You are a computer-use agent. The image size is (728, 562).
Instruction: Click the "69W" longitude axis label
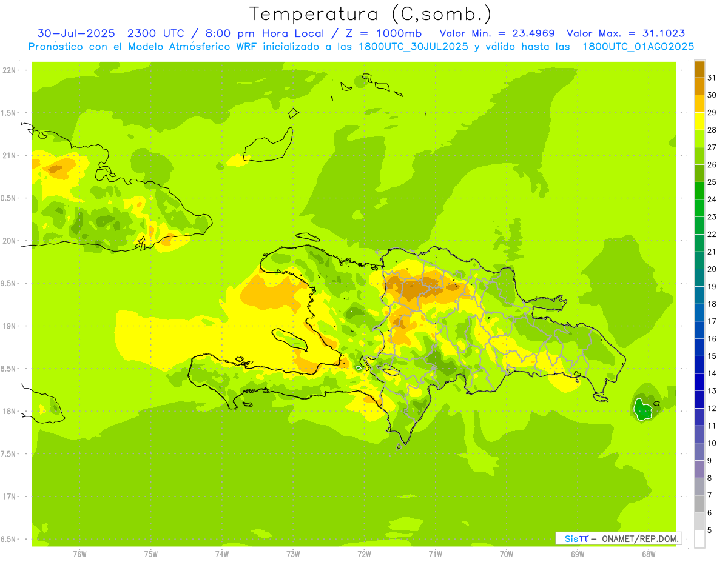[x=578, y=554]
